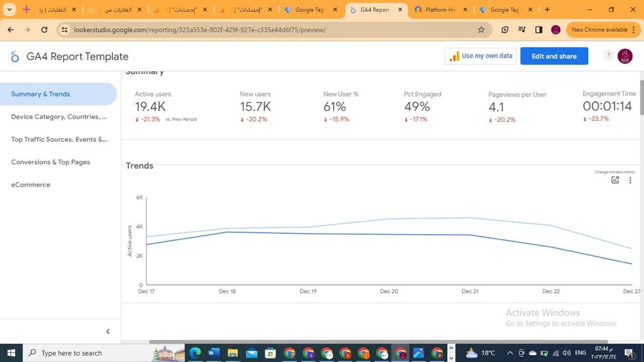Click the Change trended metric icon
Screen dimensions: 644x362
coord(615,180)
